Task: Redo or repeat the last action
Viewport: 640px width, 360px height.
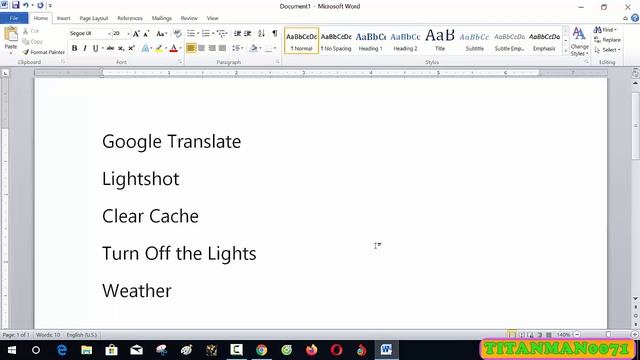Action: click(x=40, y=5)
